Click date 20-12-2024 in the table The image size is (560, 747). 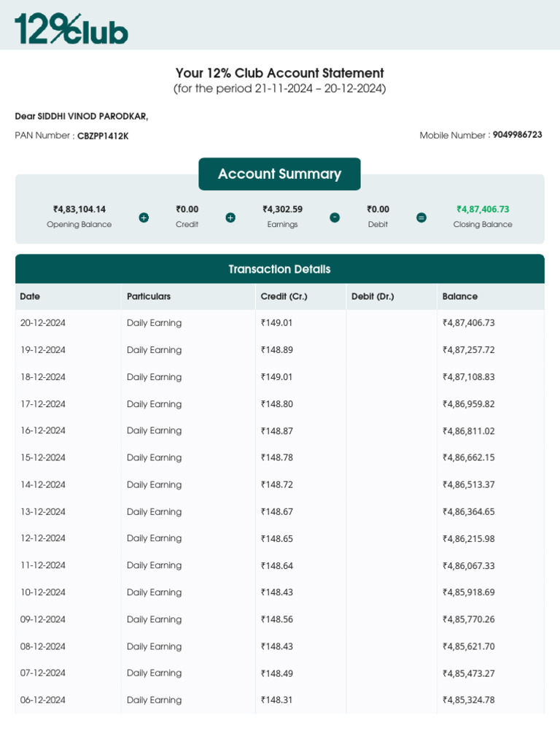[43, 323]
